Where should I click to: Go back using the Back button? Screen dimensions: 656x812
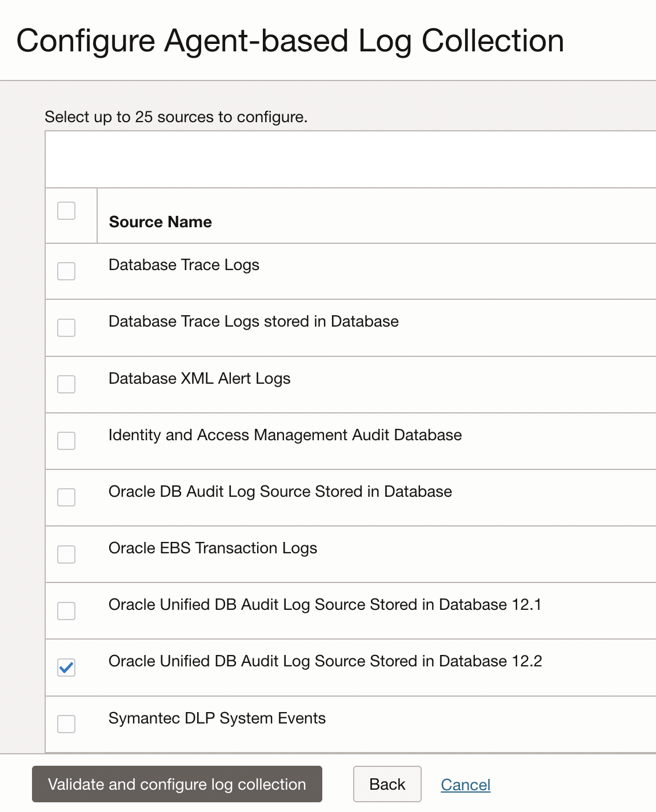(387, 784)
